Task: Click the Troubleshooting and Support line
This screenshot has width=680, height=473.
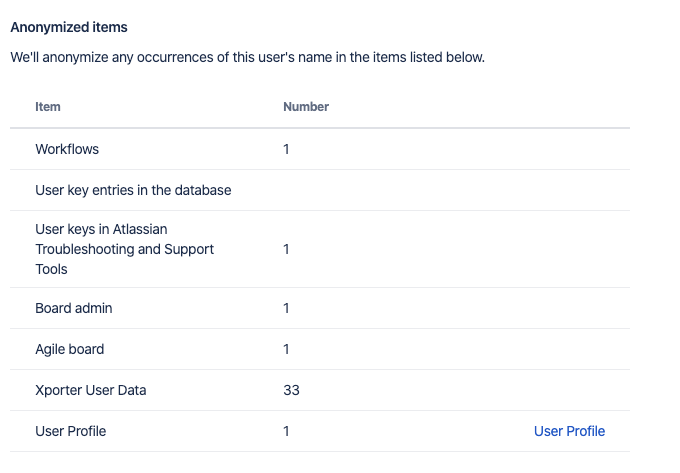Action: 124,249
